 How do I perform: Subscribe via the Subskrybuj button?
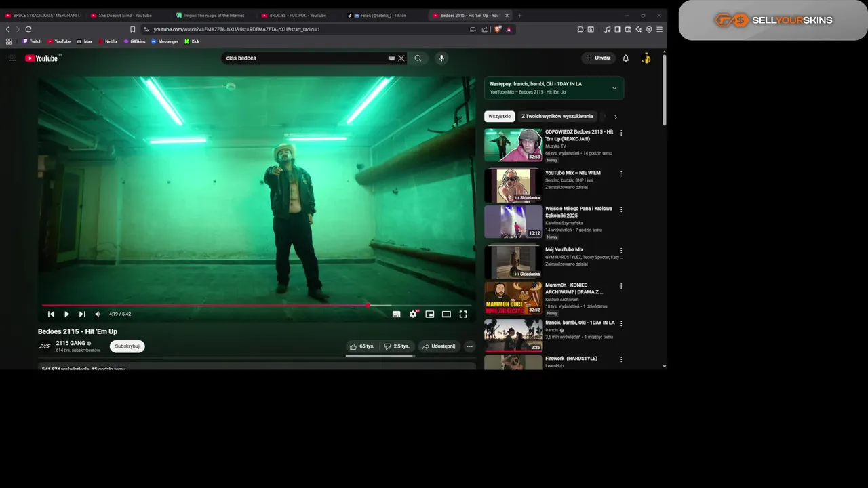[x=127, y=346]
